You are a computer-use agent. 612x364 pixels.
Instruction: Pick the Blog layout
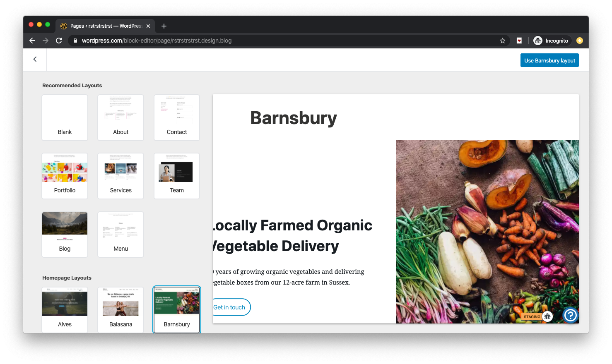point(65,235)
